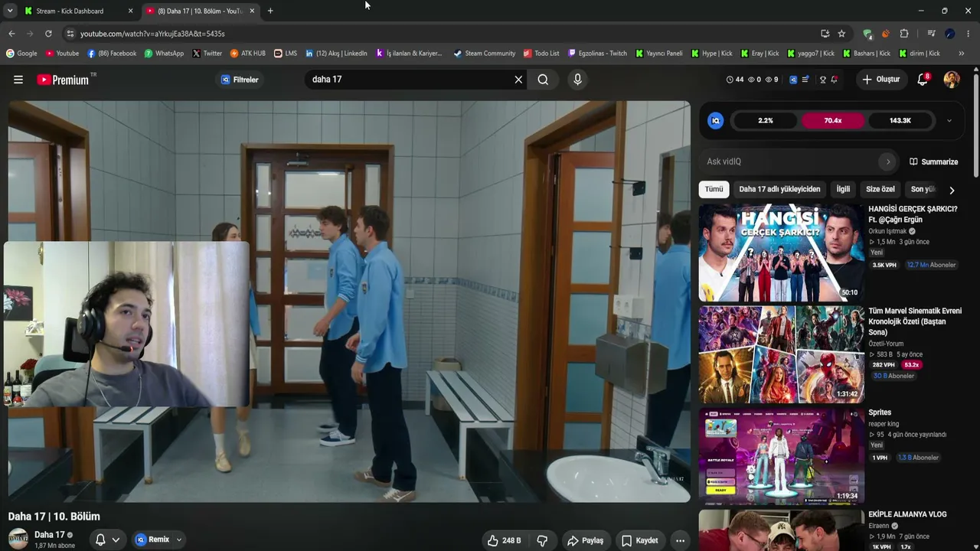Dislike the video
The image size is (980, 551).
[x=542, y=540]
